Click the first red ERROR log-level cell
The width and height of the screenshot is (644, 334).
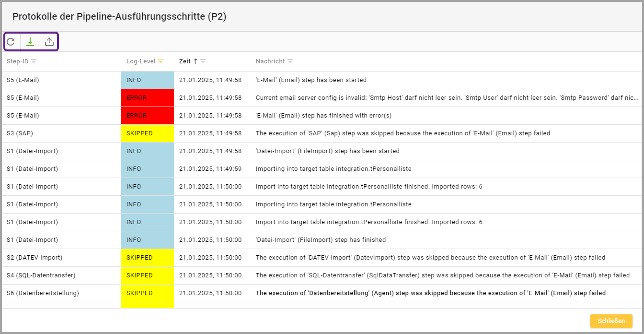pos(148,98)
